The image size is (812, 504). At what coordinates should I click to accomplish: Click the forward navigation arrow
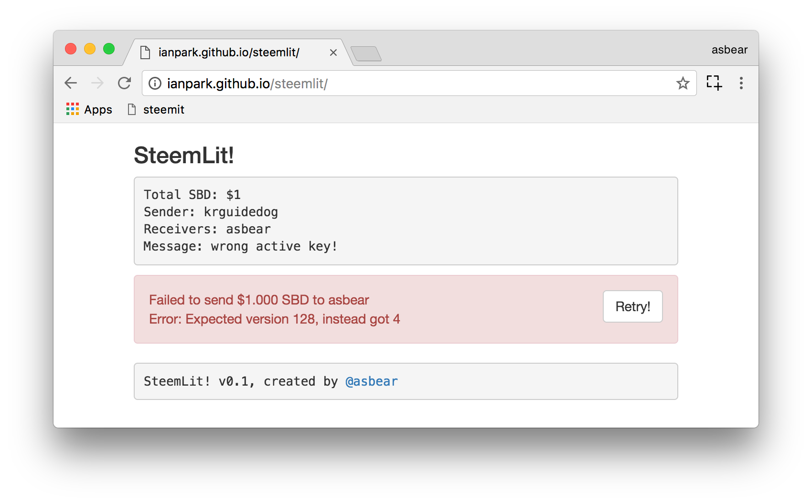tap(97, 83)
